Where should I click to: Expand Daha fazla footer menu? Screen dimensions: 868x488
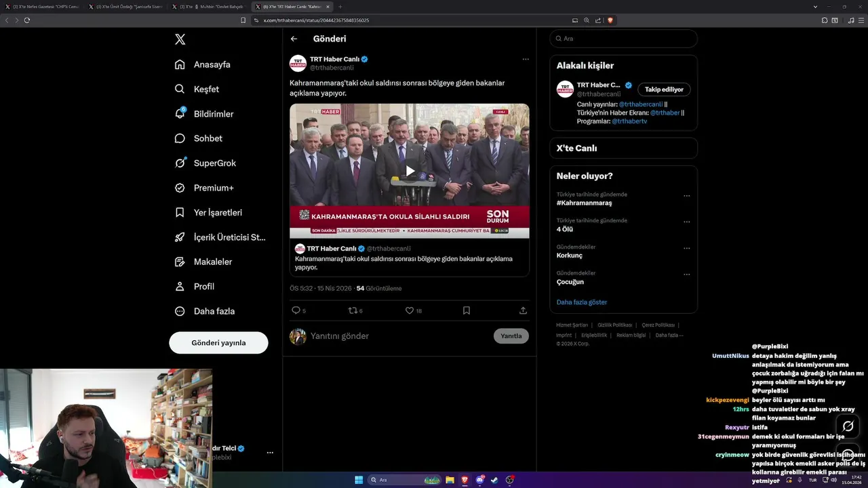(x=669, y=335)
